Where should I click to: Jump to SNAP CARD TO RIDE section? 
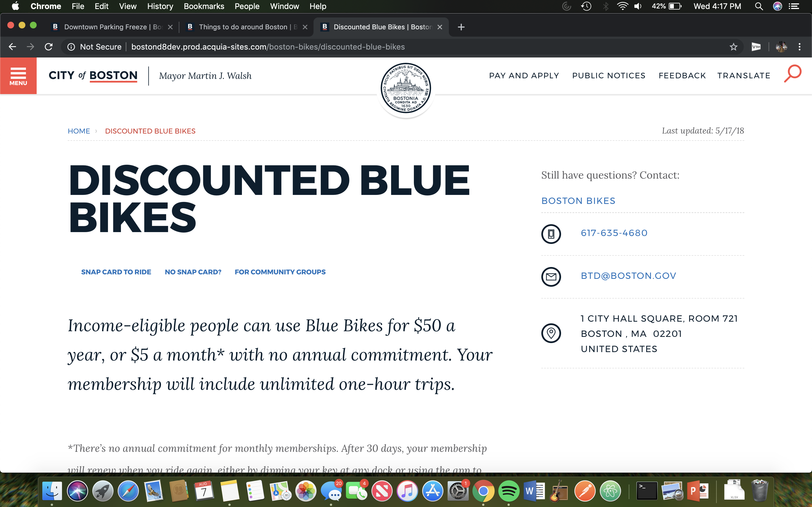point(116,272)
